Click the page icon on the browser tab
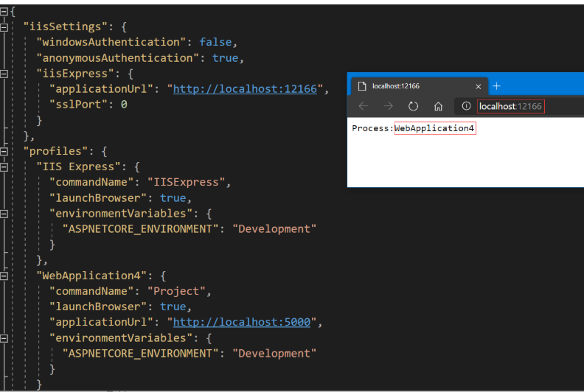This screenshot has height=392, width=584. 362,86
